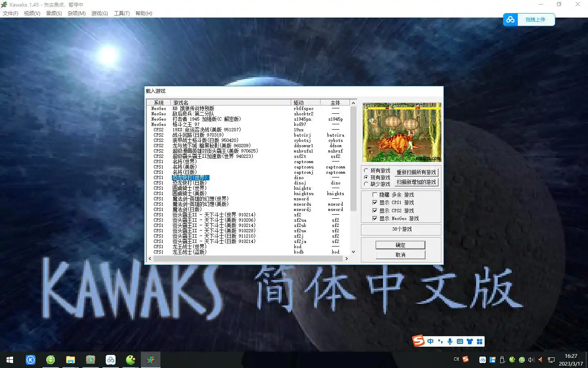The height and width of the screenshot is (368, 588).
Task: Click the Baidu cloud upload icon
Action: pyautogui.click(x=510, y=19)
